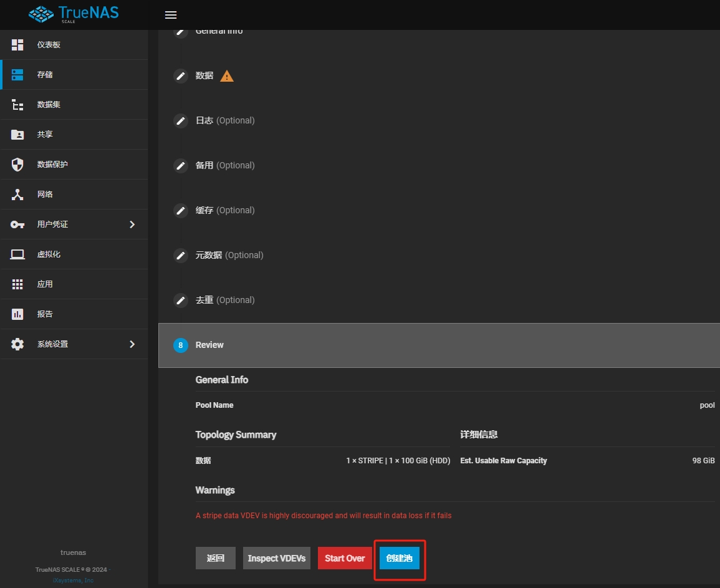Click the Inspect VDEVs button

[277, 558]
